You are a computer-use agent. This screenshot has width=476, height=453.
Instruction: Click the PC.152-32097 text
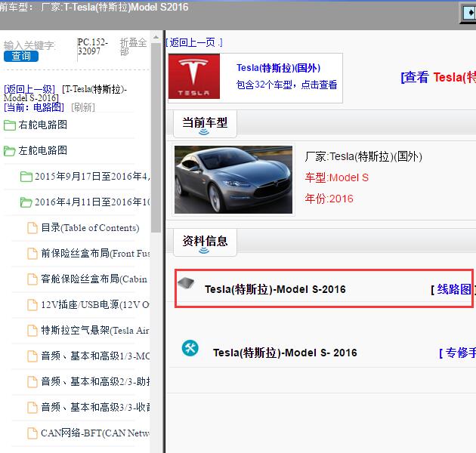pyautogui.click(x=93, y=46)
